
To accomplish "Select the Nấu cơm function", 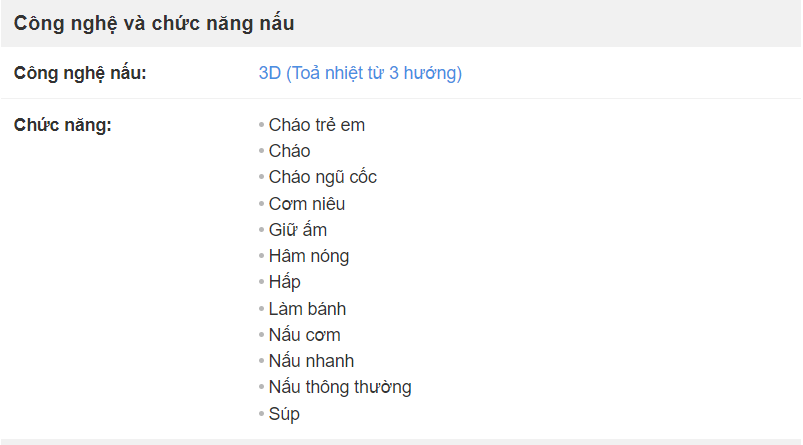I will point(304,335).
